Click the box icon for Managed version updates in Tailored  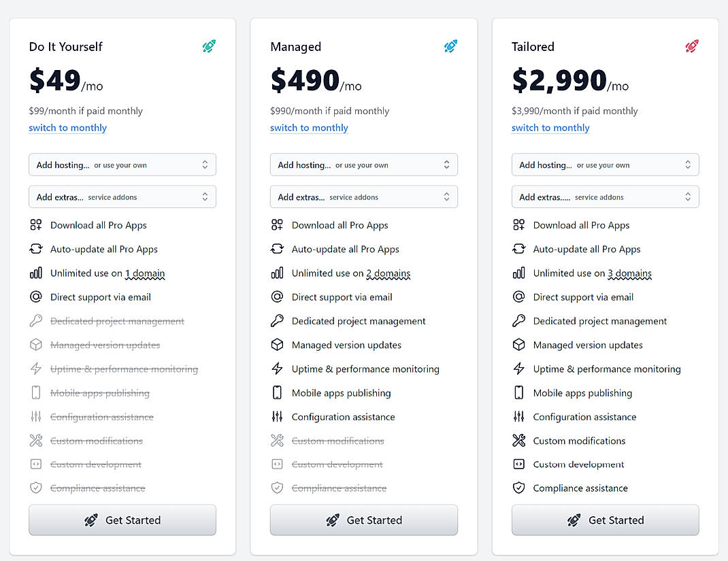[519, 345]
